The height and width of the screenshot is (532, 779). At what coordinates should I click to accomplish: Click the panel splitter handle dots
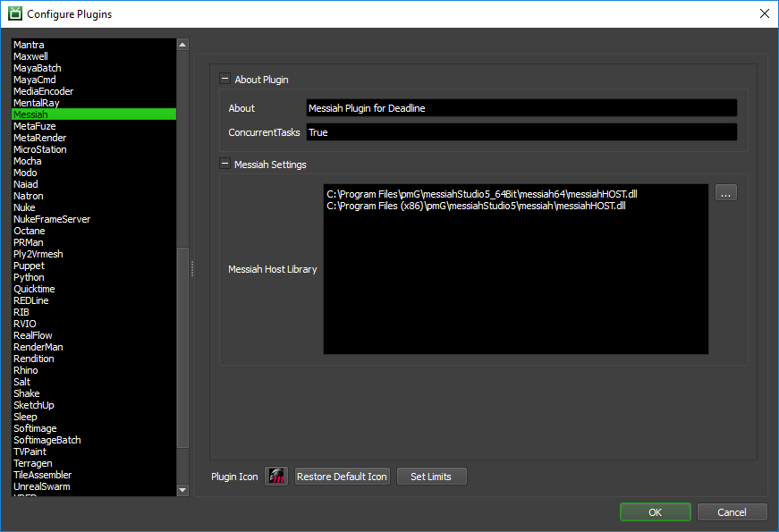tap(191, 269)
